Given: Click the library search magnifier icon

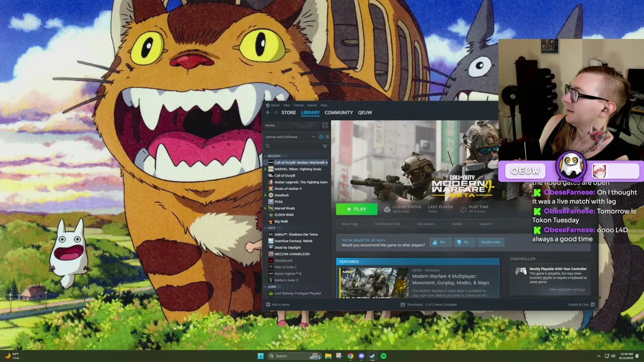Looking at the screenshot, I should 268,146.
